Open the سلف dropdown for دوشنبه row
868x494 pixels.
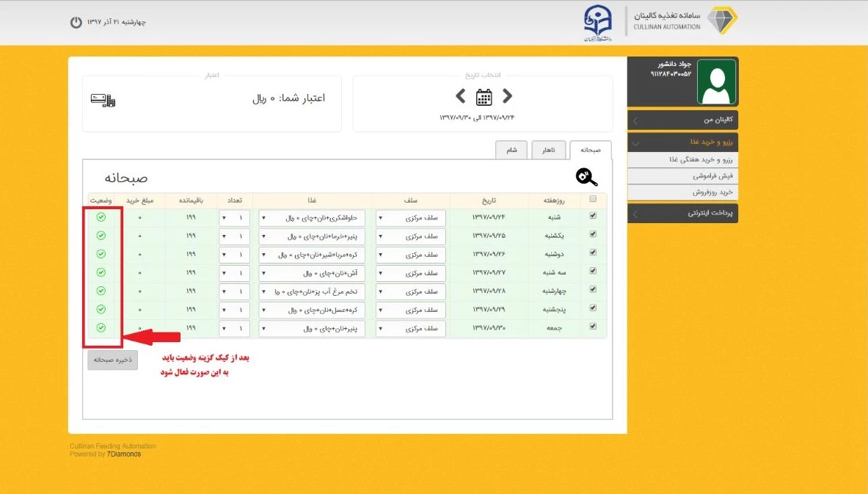[410, 255]
